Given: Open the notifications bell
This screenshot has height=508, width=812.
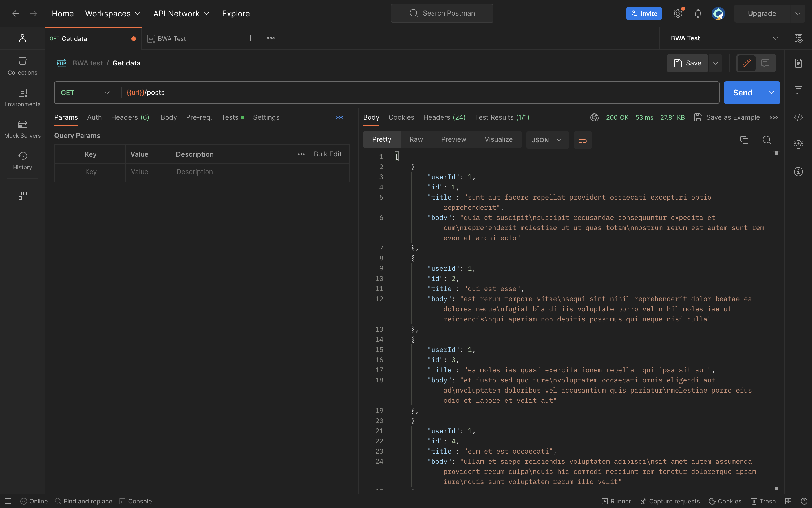Looking at the screenshot, I should click(x=698, y=14).
